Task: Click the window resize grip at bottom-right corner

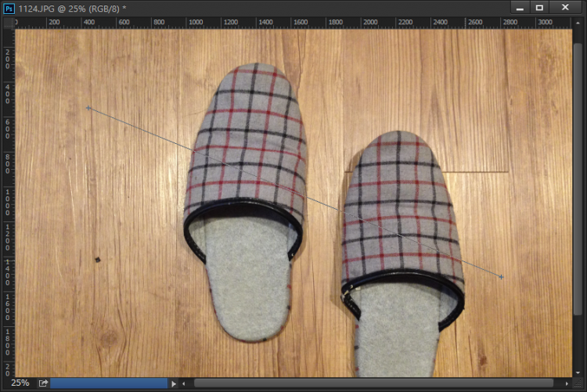Action: point(578,383)
